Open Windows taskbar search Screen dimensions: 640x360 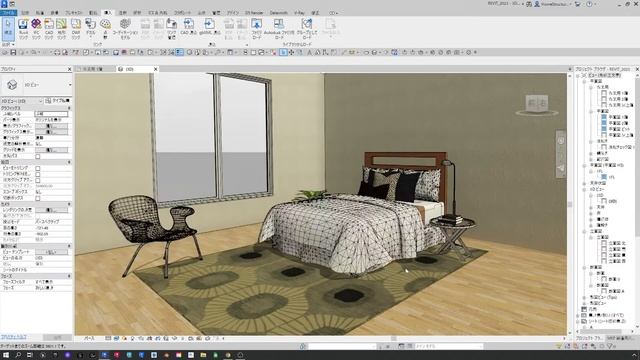click(x=18, y=355)
